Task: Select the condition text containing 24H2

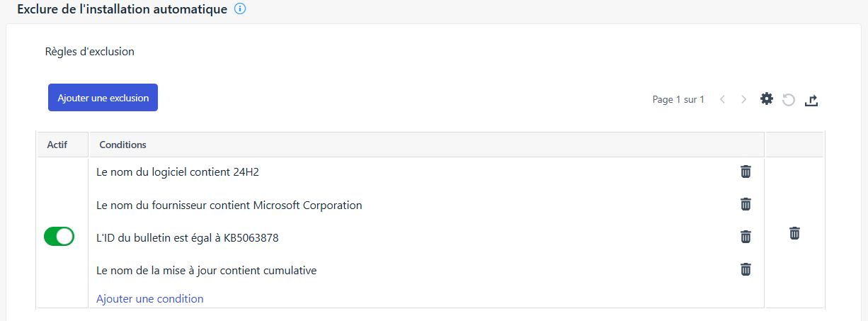Action: 183,171
